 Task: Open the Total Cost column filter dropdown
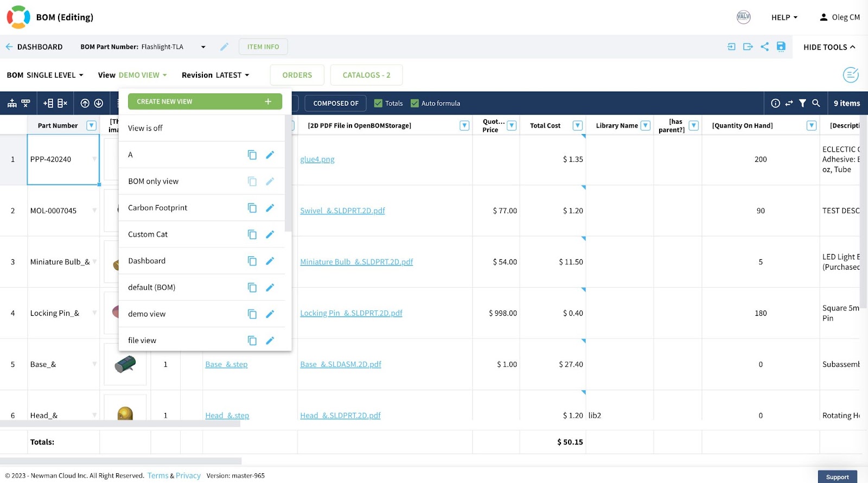(578, 125)
